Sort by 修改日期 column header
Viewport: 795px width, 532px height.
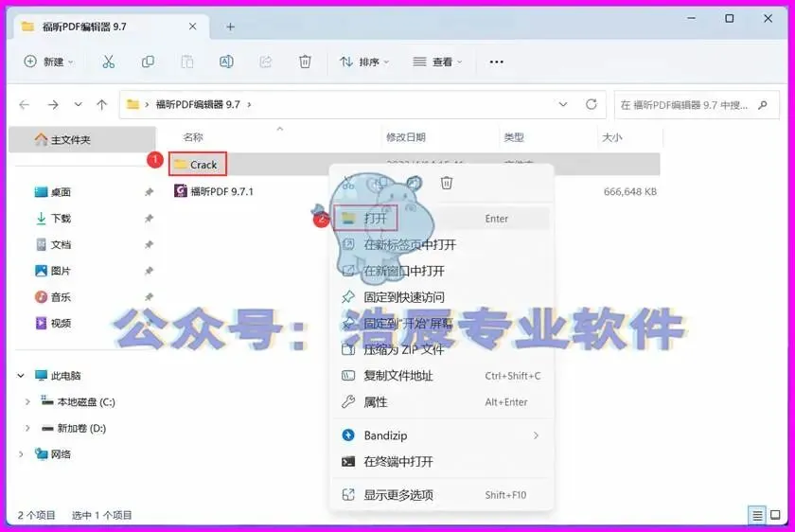coord(406,137)
